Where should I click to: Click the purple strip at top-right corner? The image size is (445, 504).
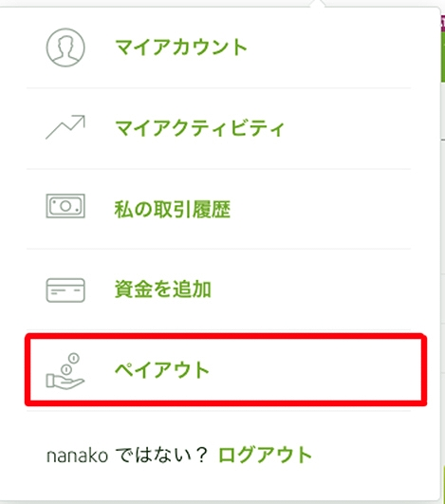[443, 23]
